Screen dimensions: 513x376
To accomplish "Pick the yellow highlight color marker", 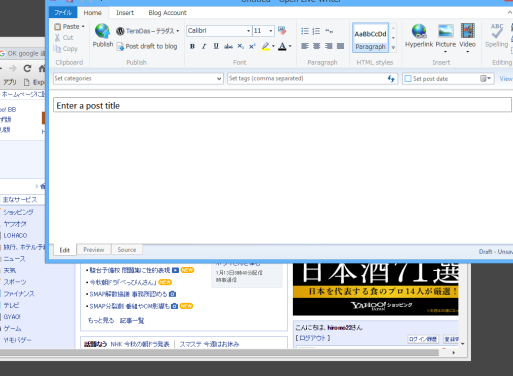I will [x=266, y=46].
